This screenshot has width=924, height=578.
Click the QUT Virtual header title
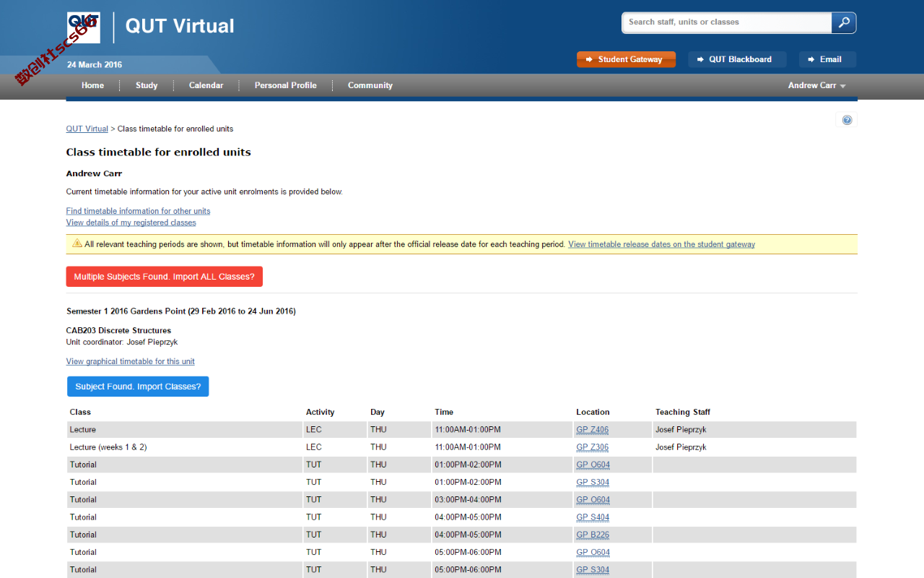[180, 26]
